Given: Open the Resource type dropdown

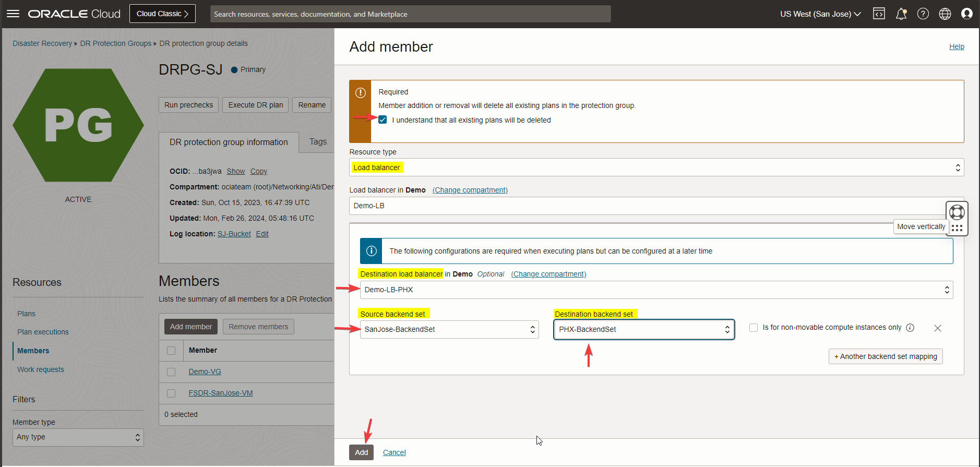Looking at the screenshot, I should (656, 167).
